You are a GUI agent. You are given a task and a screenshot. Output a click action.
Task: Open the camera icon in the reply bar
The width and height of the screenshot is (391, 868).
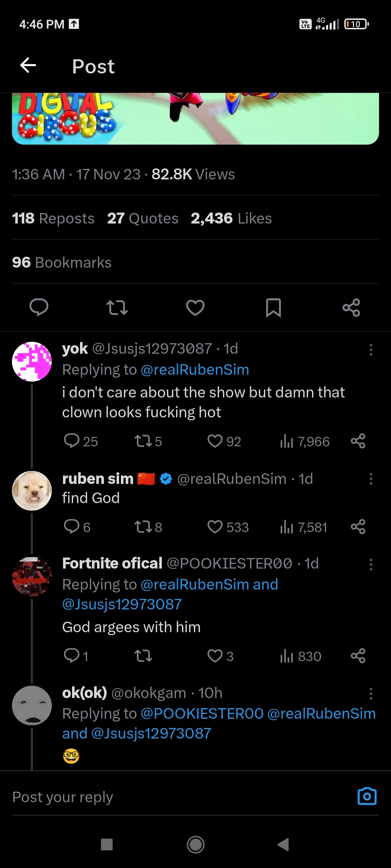(x=367, y=796)
